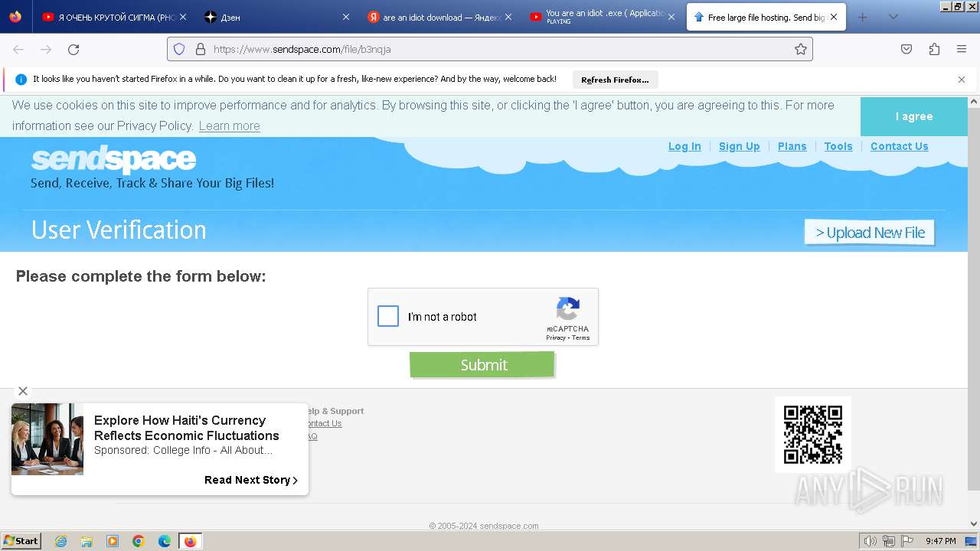View site security padlock info
The width and height of the screenshot is (980, 551).
point(201,49)
